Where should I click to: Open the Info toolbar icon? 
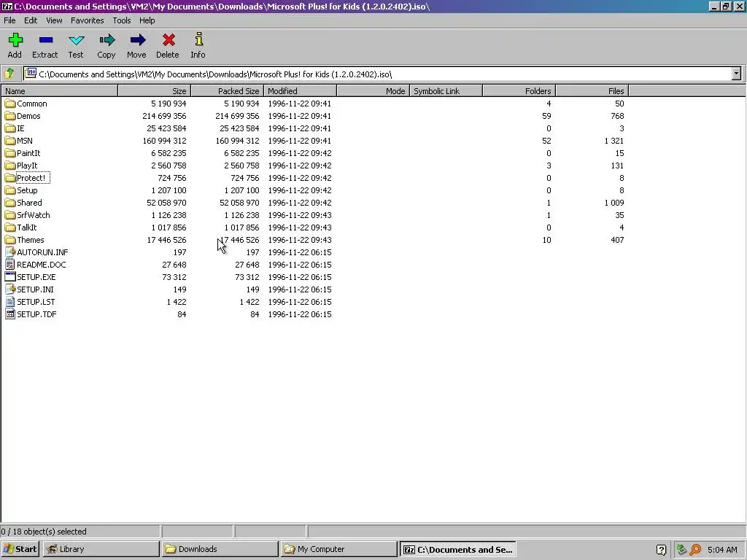click(198, 39)
